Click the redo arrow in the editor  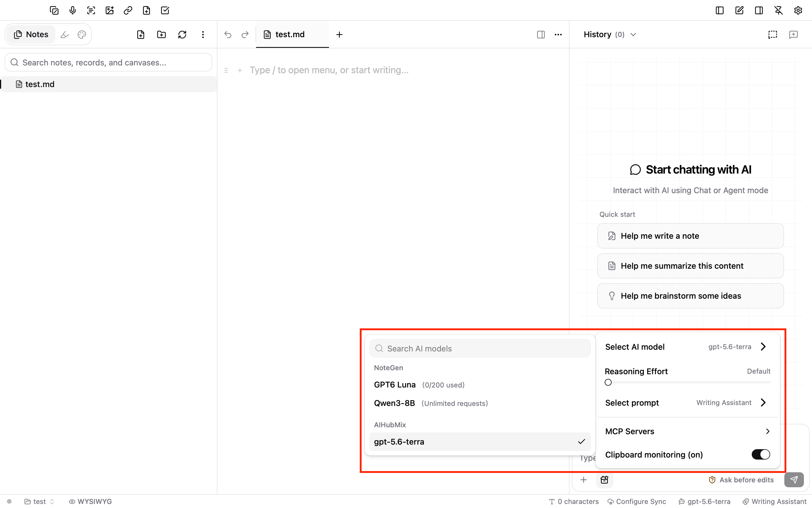click(x=245, y=35)
